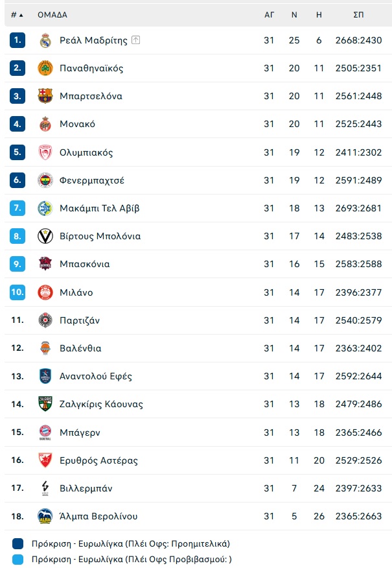
Task: Click the promotion arrow icon beside Ρεάλ Μαδρίτης
Action: (x=135, y=40)
